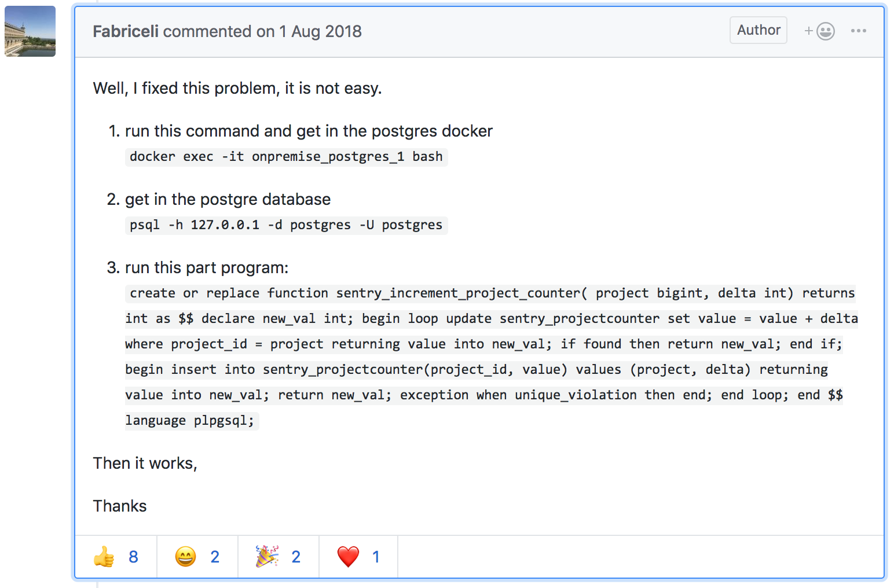Toggle the thumbs up reaction emoji

[x=104, y=557]
